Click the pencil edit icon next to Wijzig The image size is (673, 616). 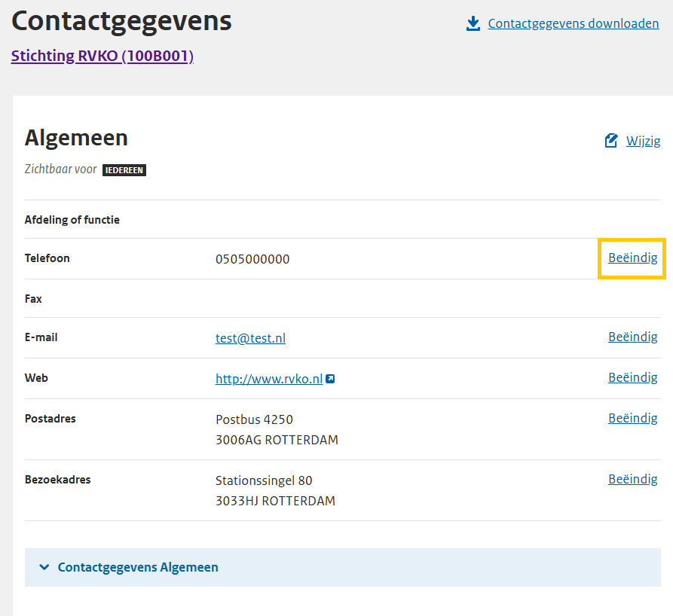pyautogui.click(x=611, y=140)
